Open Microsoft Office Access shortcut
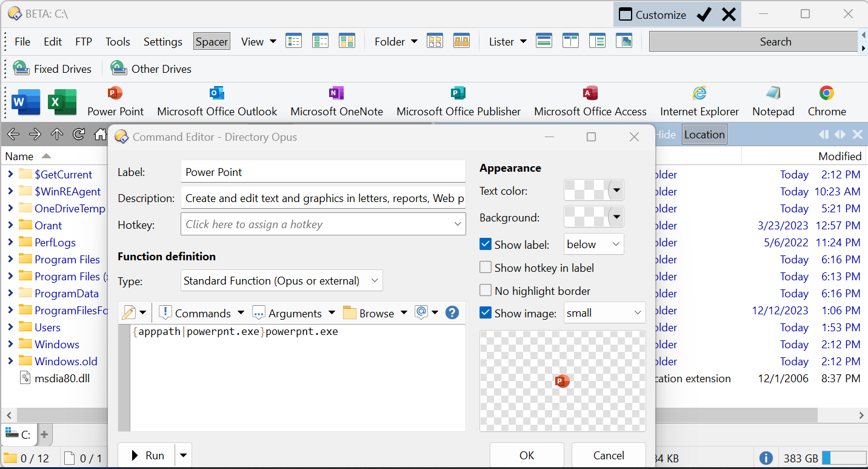Image resolution: width=868 pixels, height=469 pixels. (590, 102)
